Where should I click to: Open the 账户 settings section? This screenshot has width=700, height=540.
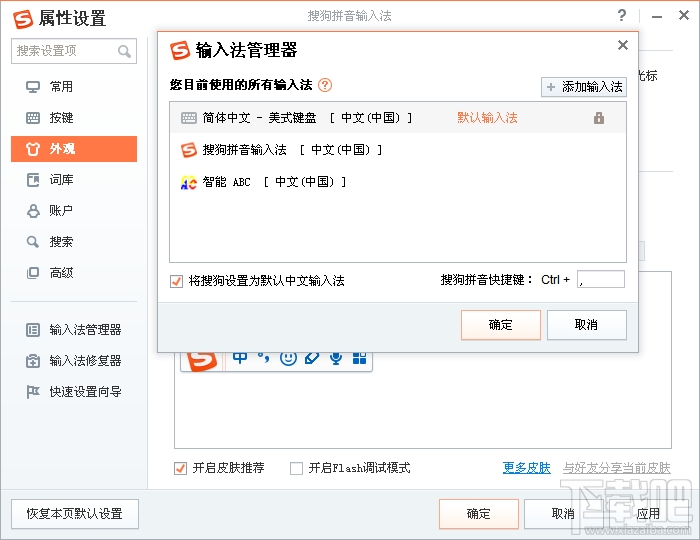pyautogui.click(x=74, y=211)
